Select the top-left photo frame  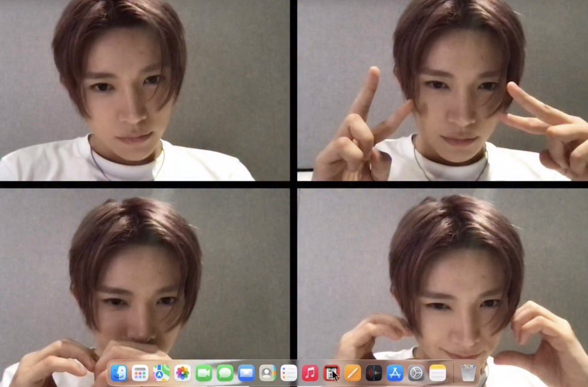145,90
